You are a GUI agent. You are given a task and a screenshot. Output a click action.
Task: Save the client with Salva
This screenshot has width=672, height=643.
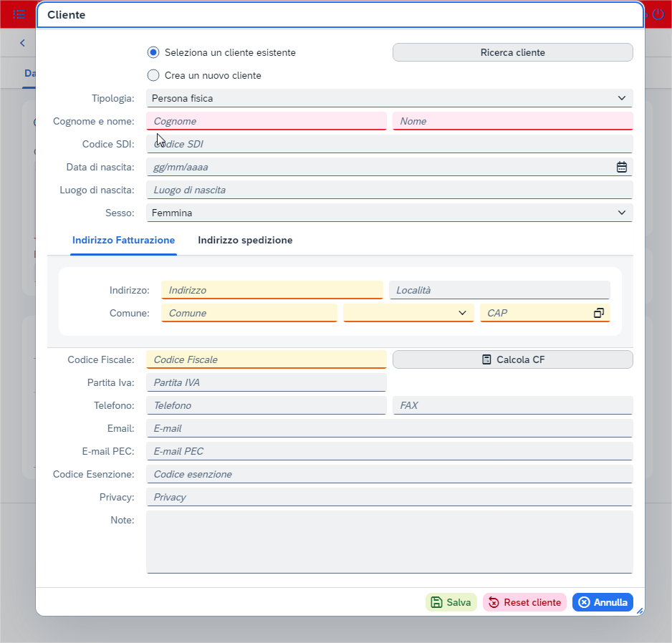coord(451,602)
